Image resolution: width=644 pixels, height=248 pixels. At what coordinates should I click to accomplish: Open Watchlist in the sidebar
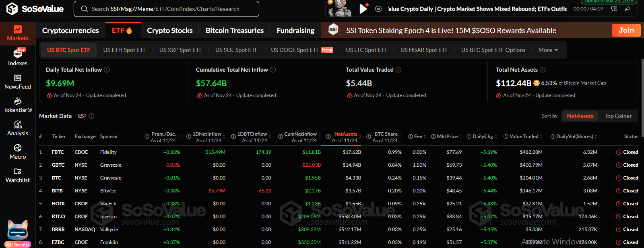18,175
